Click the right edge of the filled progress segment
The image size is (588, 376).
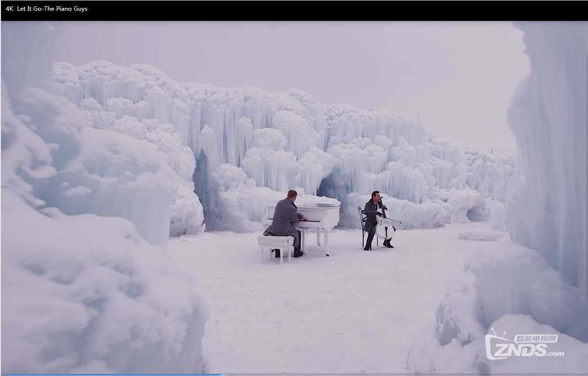point(225,374)
